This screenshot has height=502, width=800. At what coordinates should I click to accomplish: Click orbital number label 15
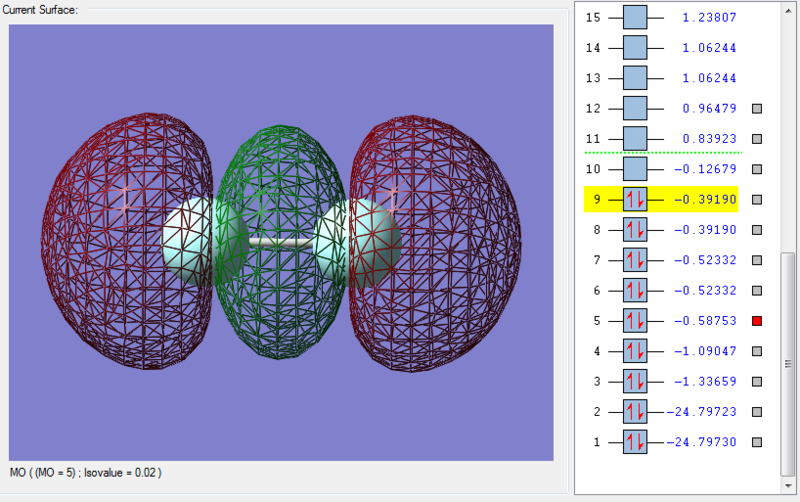pos(593,17)
